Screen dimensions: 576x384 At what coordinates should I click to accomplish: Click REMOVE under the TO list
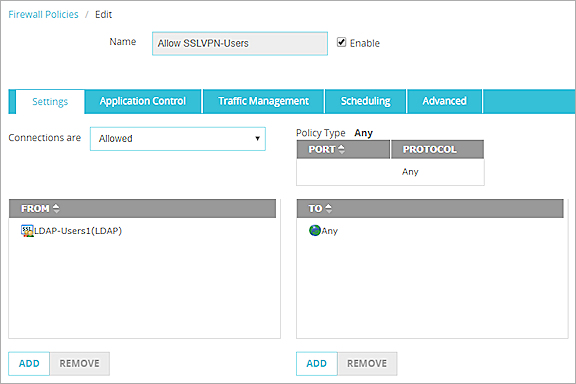(367, 363)
